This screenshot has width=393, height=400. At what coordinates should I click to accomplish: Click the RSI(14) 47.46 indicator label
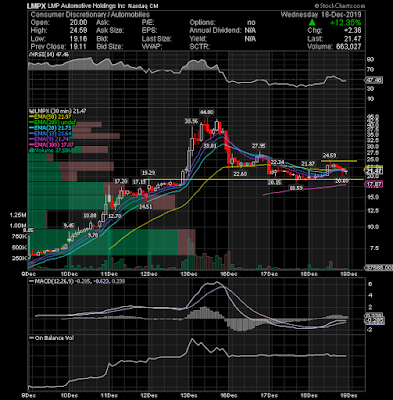49,54
